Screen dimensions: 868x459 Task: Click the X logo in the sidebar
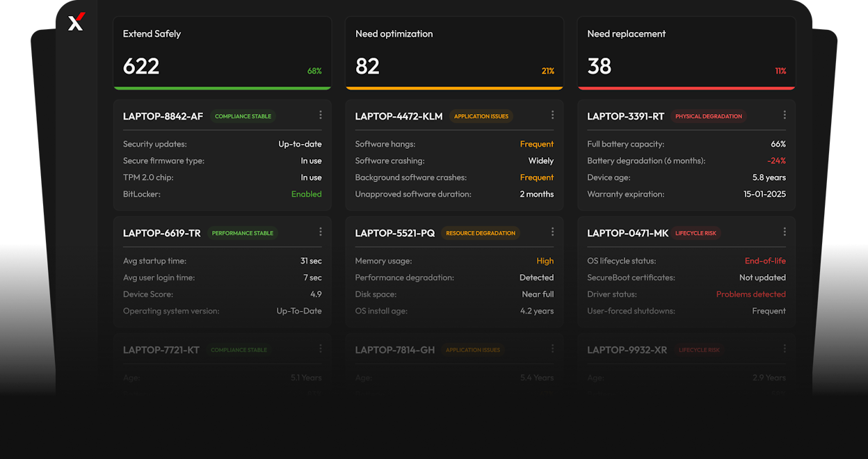(77, 22)
